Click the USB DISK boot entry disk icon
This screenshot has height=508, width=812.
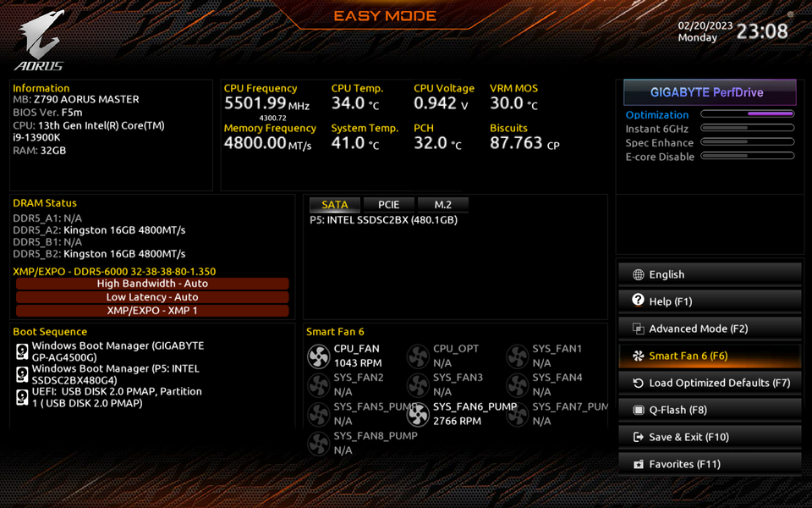(22, 397)
